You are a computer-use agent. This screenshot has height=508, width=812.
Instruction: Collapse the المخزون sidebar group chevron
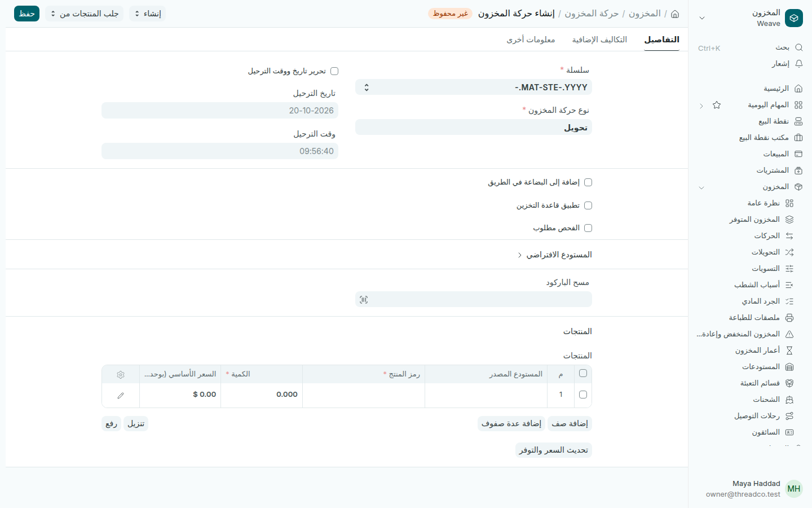[701, 187]
